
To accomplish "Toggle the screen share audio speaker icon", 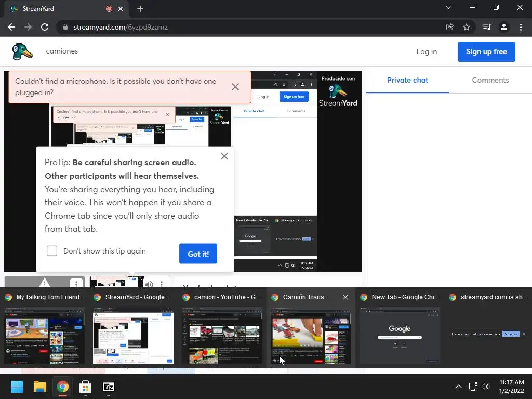I will (x=149, y=283).
